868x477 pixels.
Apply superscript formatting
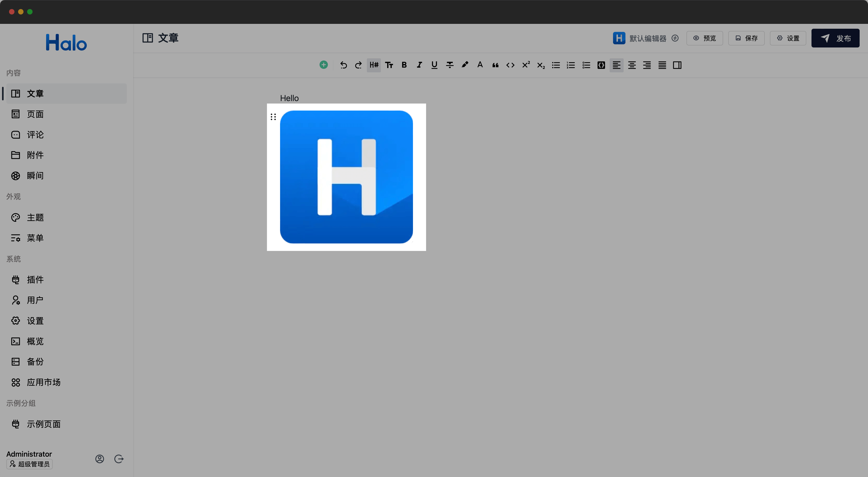[x=526, y=65]
